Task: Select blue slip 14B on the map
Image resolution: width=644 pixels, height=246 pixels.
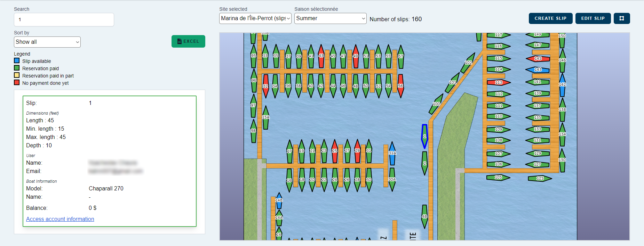Action: 279,200
